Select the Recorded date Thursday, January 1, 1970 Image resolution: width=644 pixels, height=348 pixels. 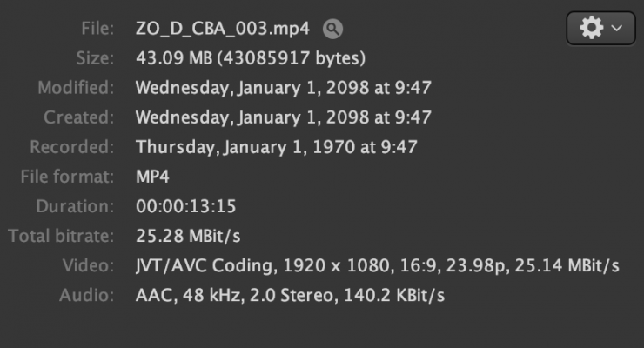[276, 147]
